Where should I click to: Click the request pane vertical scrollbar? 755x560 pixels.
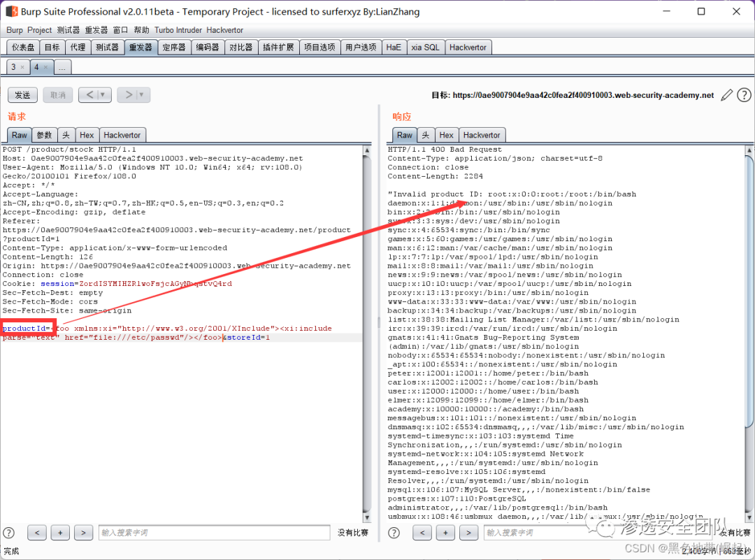point(367,333)
